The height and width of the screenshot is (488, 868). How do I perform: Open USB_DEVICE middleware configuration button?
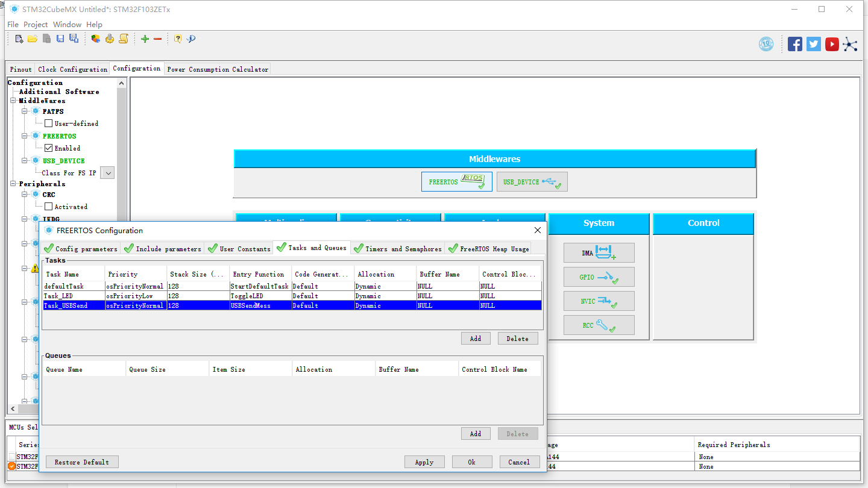coord(532,182)
